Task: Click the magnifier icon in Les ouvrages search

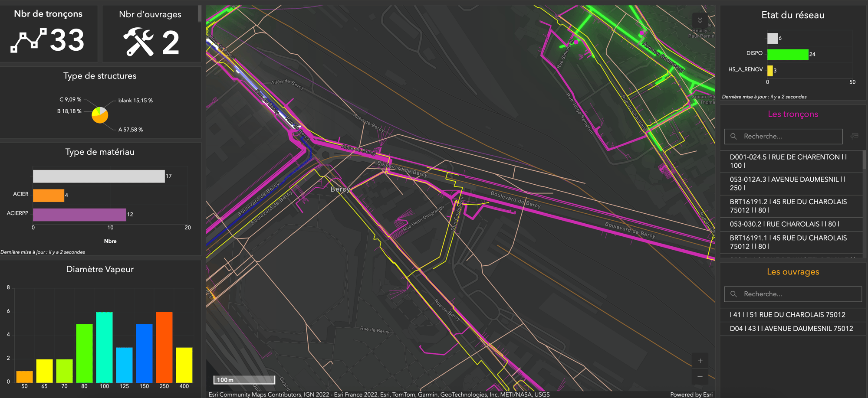Action: click(x=733, y=294)
